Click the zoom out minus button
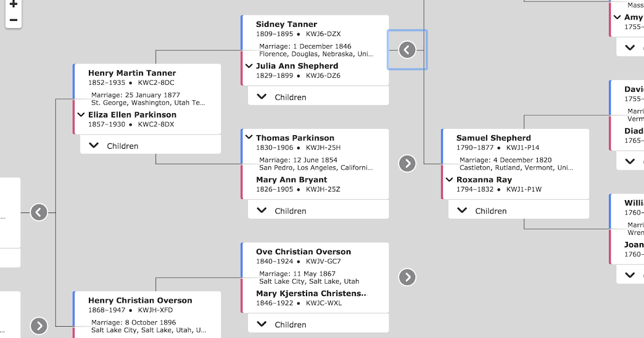This screenshot has width=644, height=338. point(13,20)
